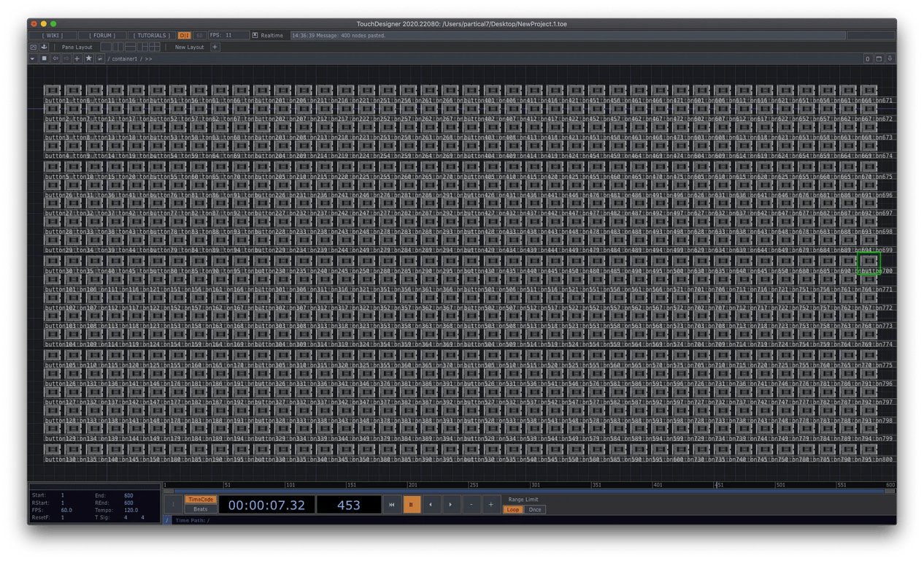Select the button1 node

click(53, 91)
